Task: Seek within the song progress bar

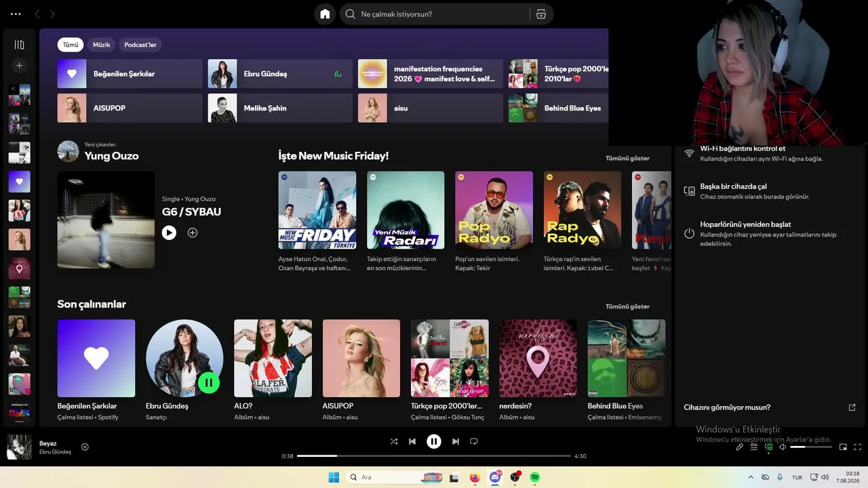Action: click(x=434, y=456)
